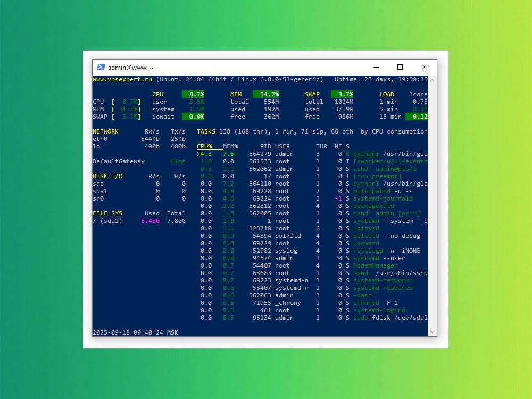Image resolution: width=532 pixels, height=399 pixels.
Task: Click the iowait value 0.0%
Action: (193, 117)
